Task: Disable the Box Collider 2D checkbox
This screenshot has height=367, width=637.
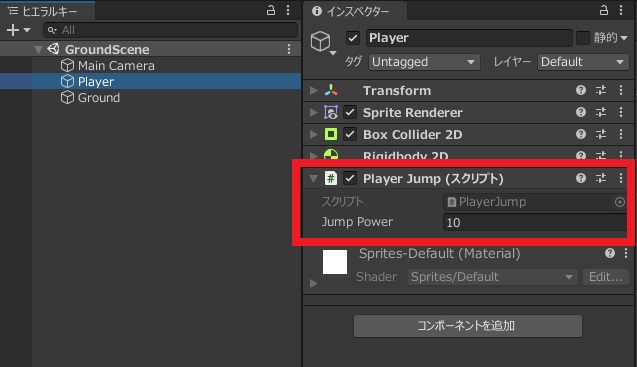Action: tap(350, 134)
